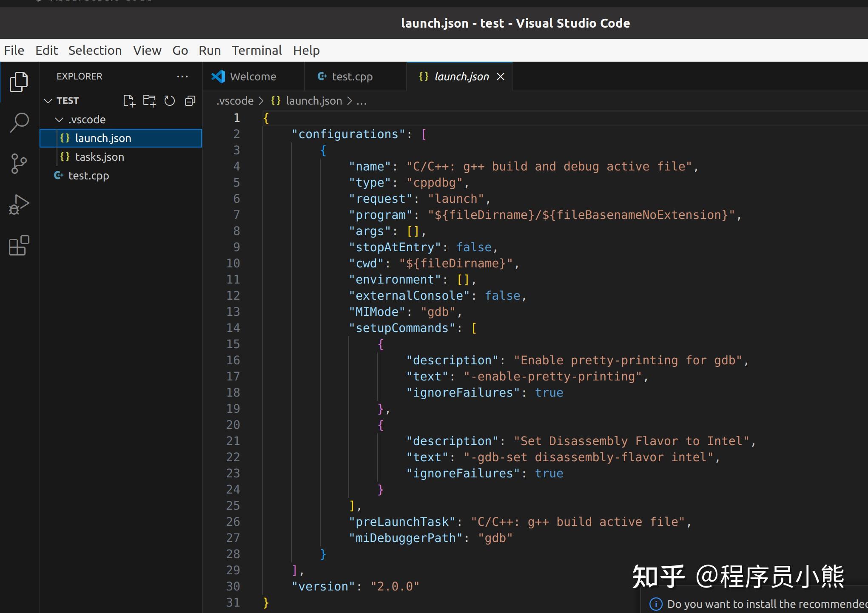Click the .vscode breadcrumb segment
The image size is (868, 613).
pyautogui.click(x=235, y=101)
